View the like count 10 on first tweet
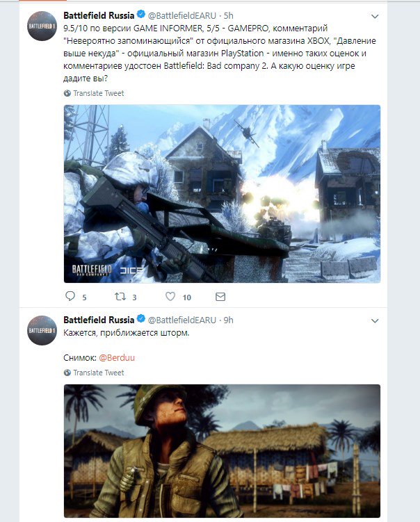Viewport: 420px width, 522px height. pos(187,297)
